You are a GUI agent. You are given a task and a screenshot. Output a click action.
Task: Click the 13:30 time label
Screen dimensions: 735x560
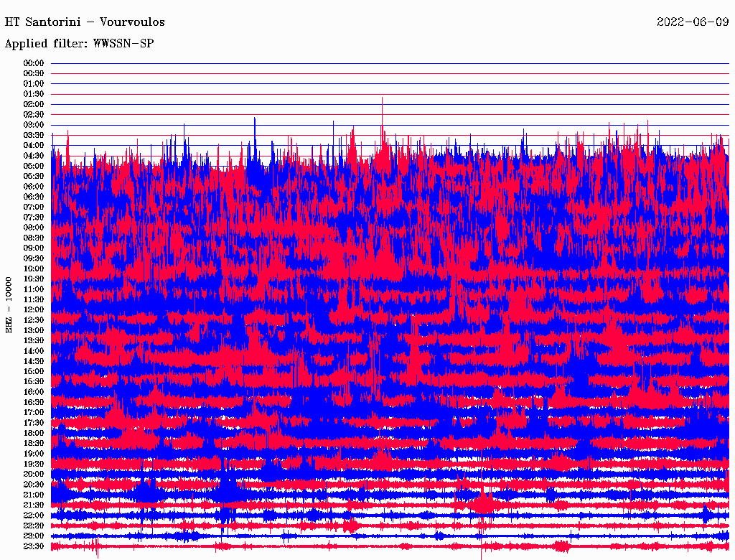pos(34,340)
